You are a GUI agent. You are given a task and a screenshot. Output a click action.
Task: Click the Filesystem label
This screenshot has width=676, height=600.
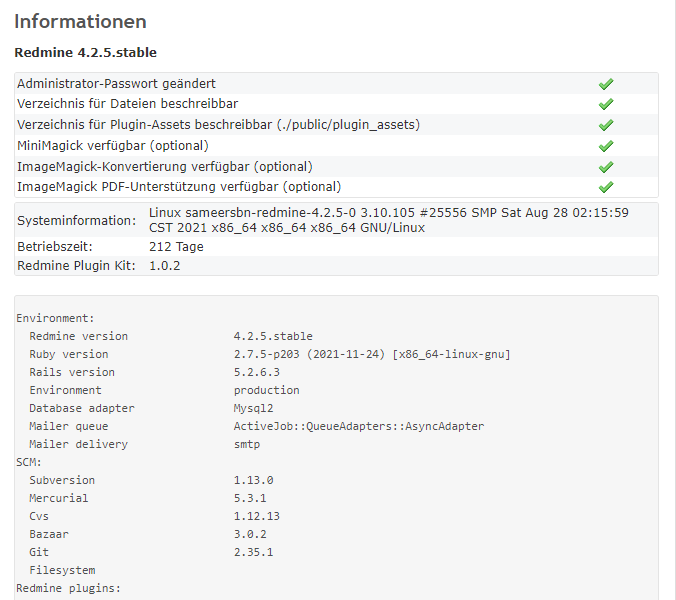tap(62, 570)
